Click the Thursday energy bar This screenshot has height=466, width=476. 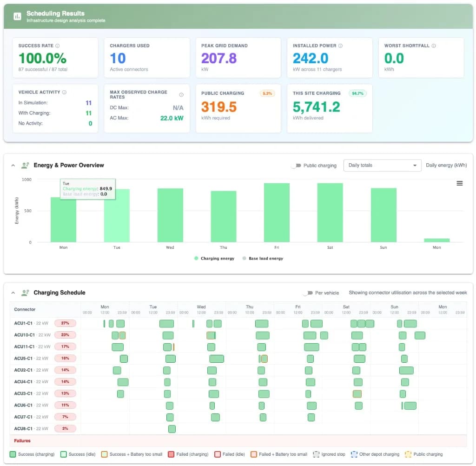coord(224,217)
